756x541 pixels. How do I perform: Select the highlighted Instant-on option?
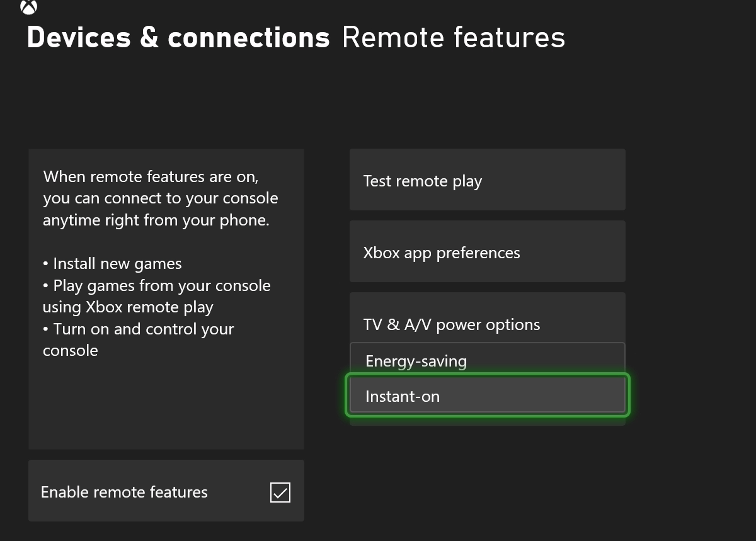(487, 396)
